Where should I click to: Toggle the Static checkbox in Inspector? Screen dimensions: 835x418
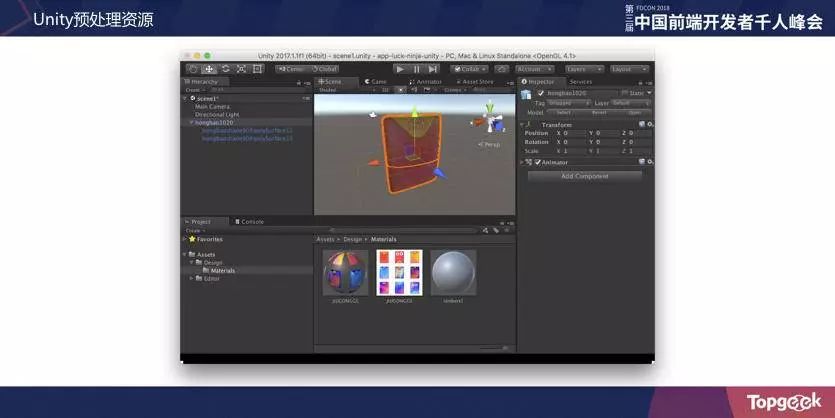624,93
